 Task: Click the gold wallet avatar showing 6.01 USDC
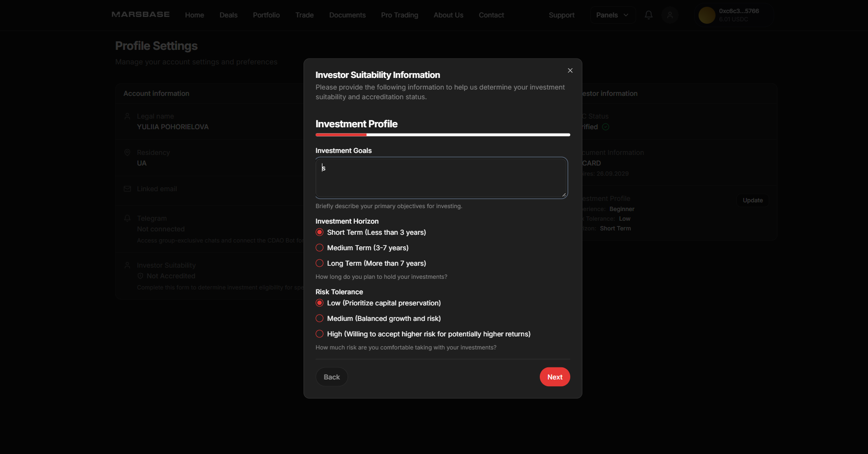pyautogui.click(x=706, y=15)
